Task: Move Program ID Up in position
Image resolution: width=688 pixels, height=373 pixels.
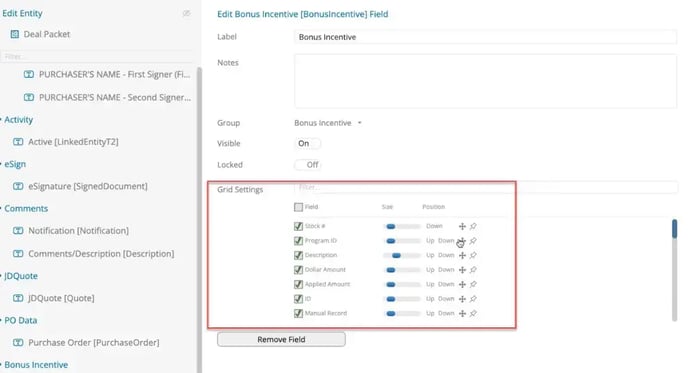Action: coord(430,241)
